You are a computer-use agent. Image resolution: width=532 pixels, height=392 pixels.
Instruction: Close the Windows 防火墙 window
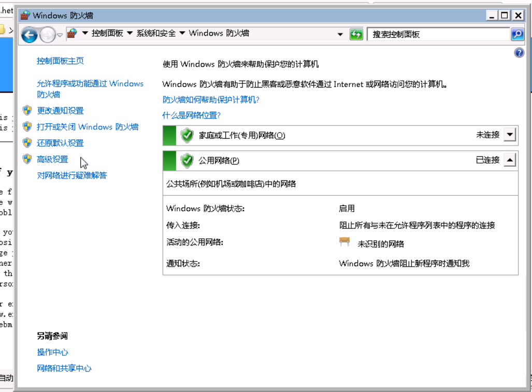click(518, 16)
